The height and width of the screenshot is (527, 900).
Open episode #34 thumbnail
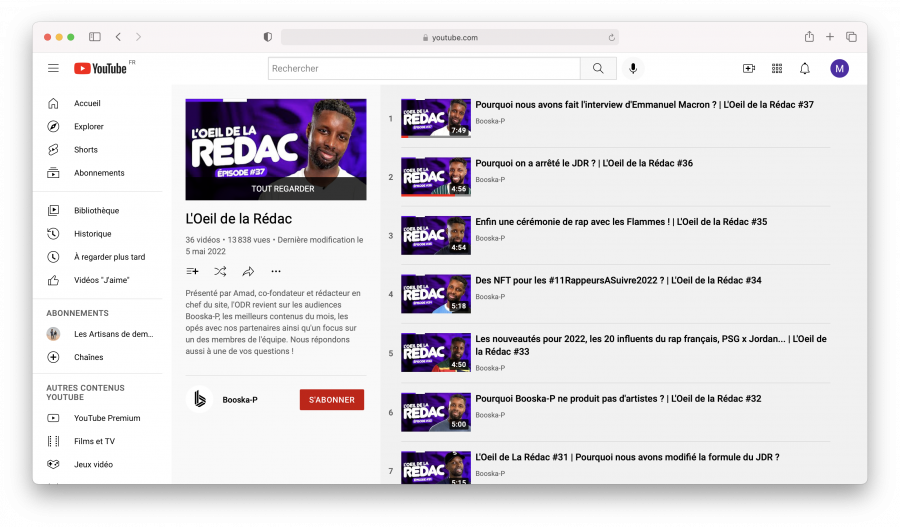(436, 294)
